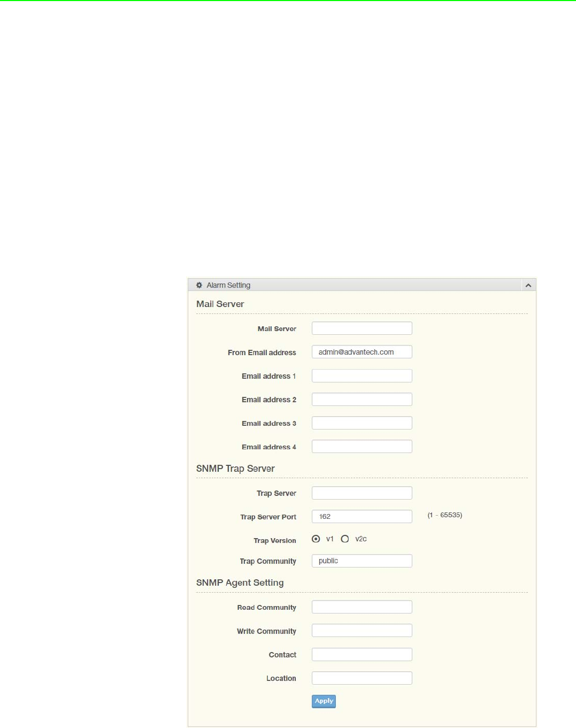Focus the Email address 4 field
Viewport: 576px width, 728px height.
[362, 446]
